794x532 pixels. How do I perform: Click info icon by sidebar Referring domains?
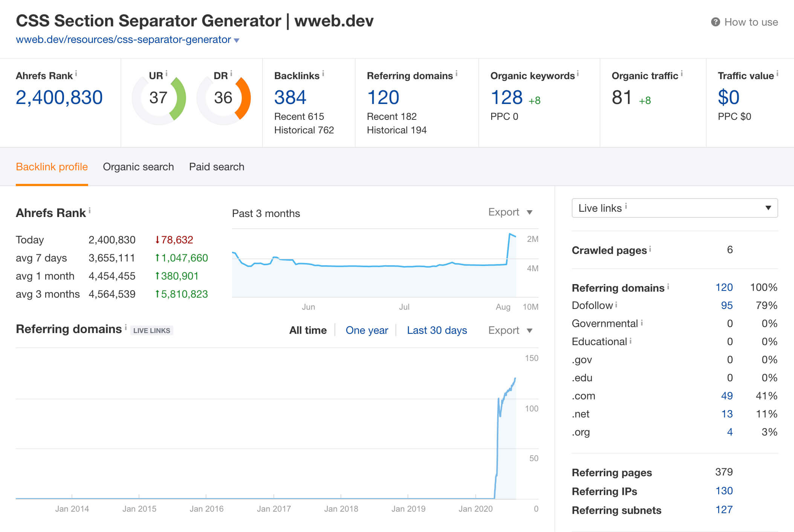pos(668,286)
